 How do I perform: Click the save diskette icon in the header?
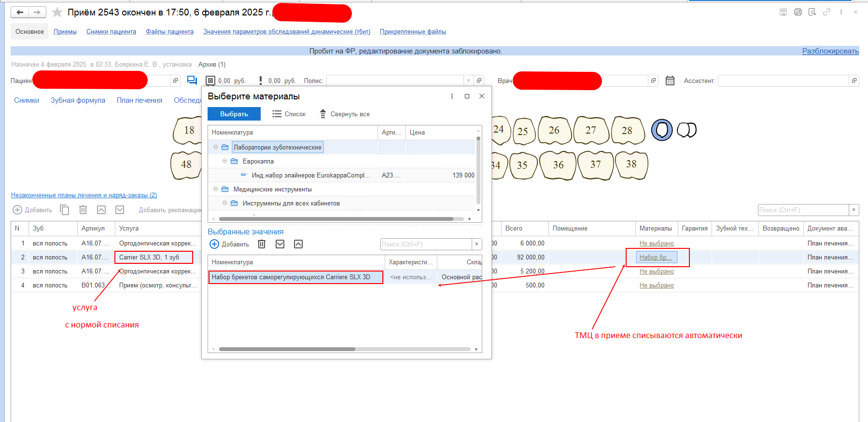[x=783, y=12]
